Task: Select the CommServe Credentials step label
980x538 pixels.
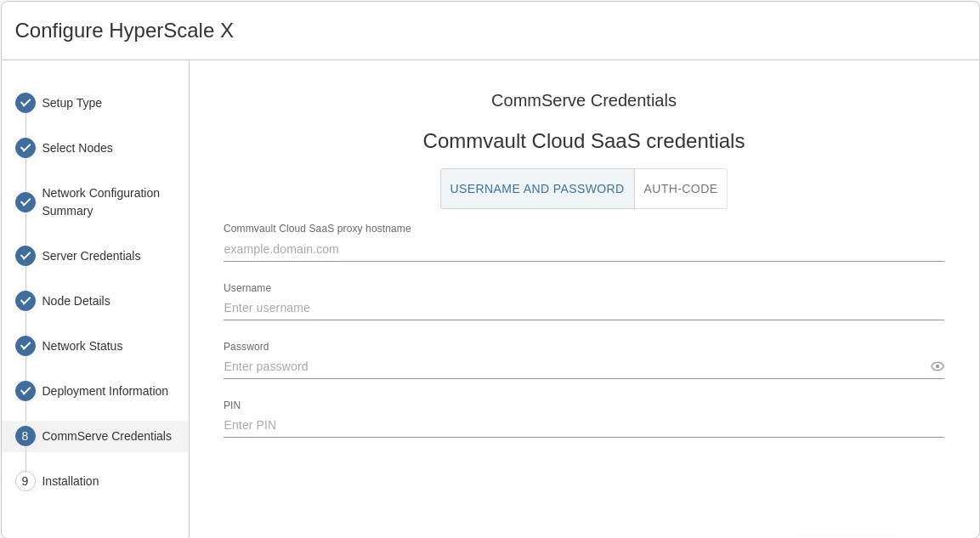Action: click(106, 436)
